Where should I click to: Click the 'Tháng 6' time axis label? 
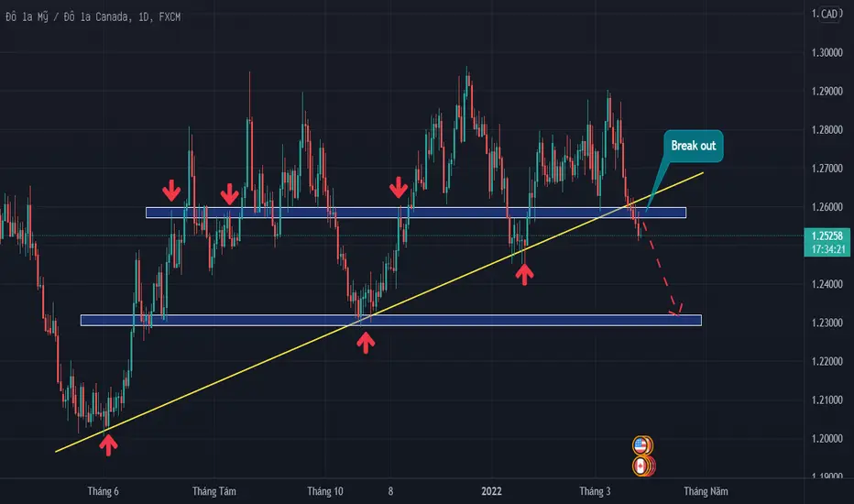click(x=103, y=491)
